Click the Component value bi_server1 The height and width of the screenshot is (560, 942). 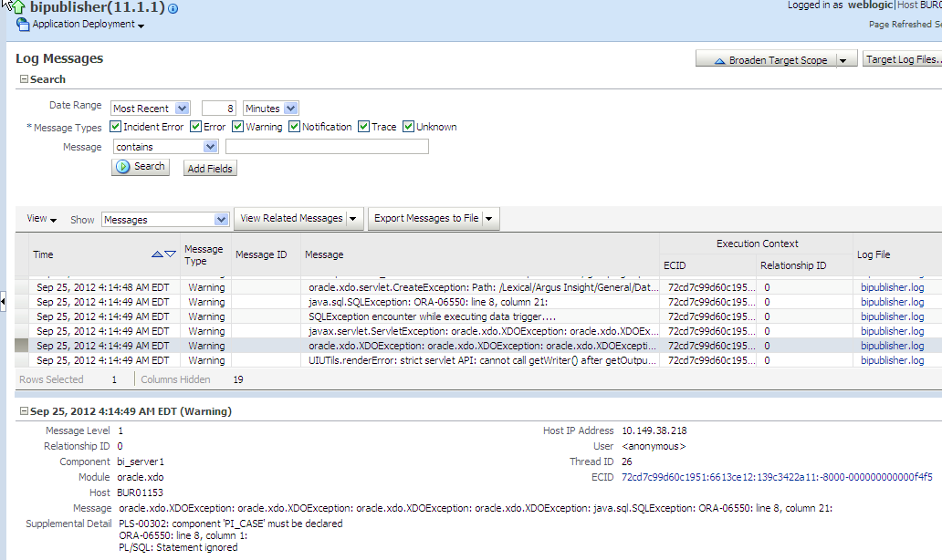[x=141, y=462]
